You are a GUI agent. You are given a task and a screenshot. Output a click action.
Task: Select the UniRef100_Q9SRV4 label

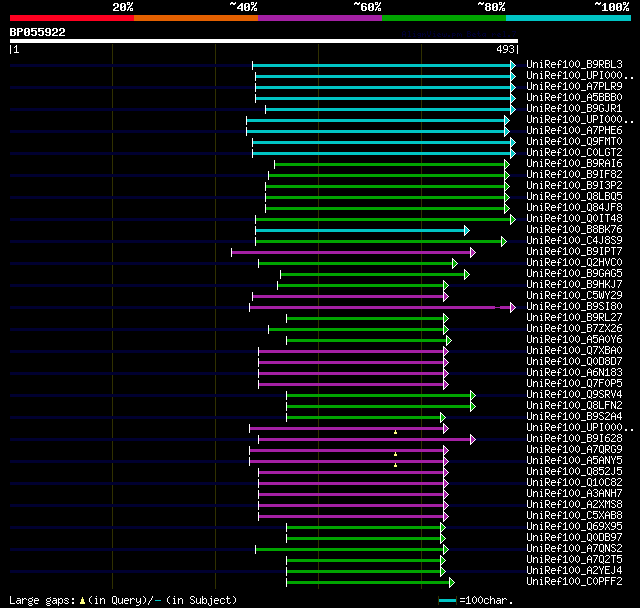coord(574,395)
